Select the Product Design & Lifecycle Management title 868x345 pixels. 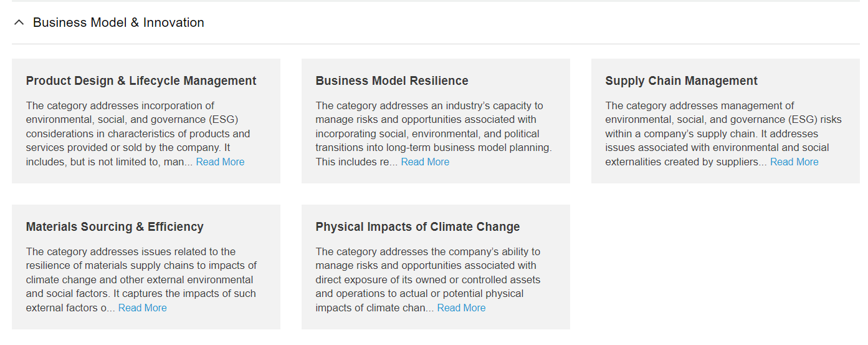(141, 81)
